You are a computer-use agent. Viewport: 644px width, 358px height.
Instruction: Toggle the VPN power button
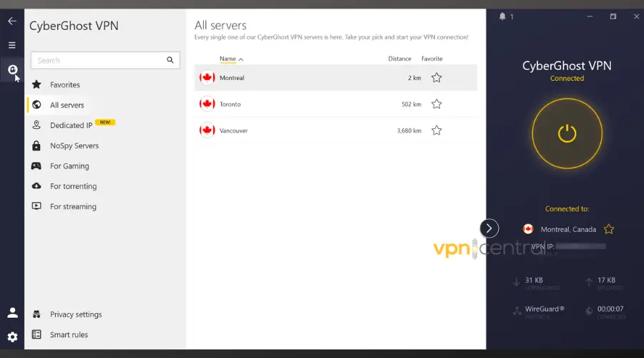(x=567, y=133)
